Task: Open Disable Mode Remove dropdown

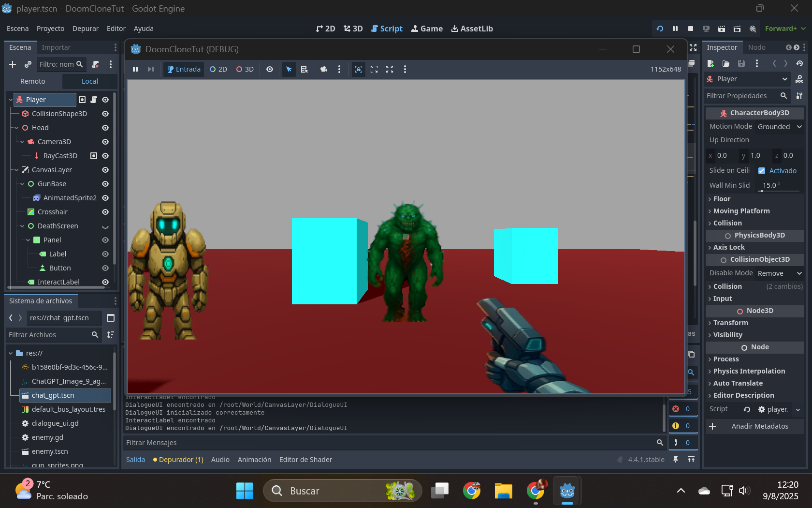Action: coord(779,273)
